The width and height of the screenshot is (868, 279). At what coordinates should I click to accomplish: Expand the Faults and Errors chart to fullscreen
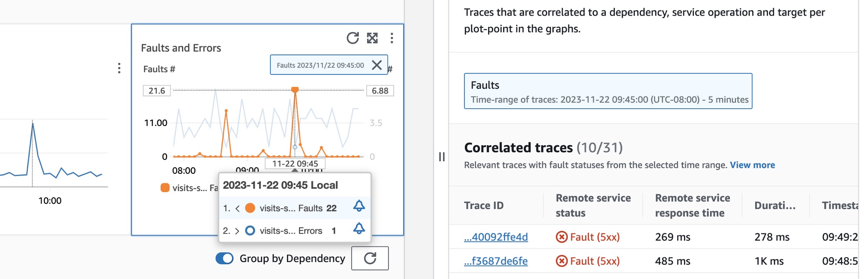(x=372, y=38)
